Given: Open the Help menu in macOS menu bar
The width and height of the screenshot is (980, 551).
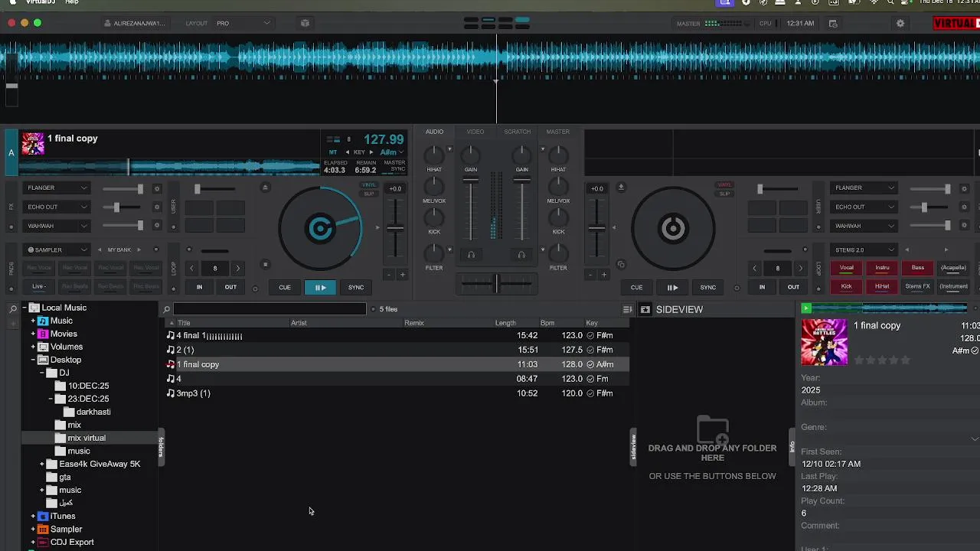Looking at the screenshot, I should pos(72,2).
